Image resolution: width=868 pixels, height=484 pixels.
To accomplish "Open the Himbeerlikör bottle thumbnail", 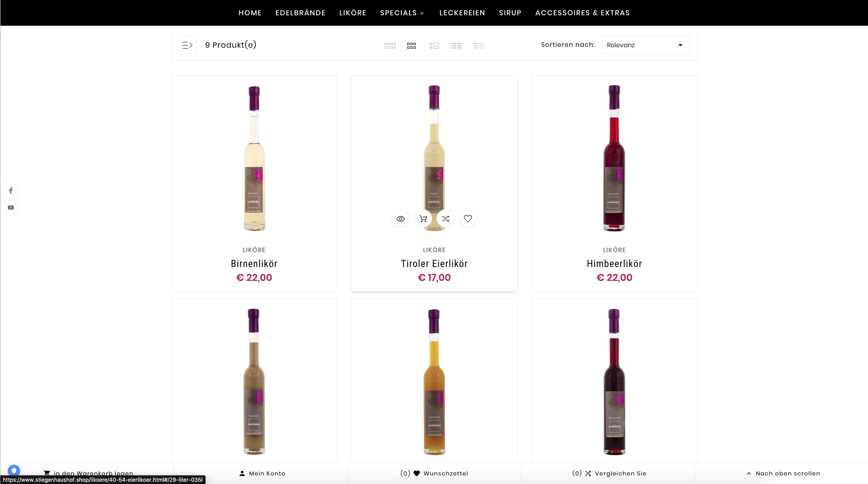I will [614, 158].
